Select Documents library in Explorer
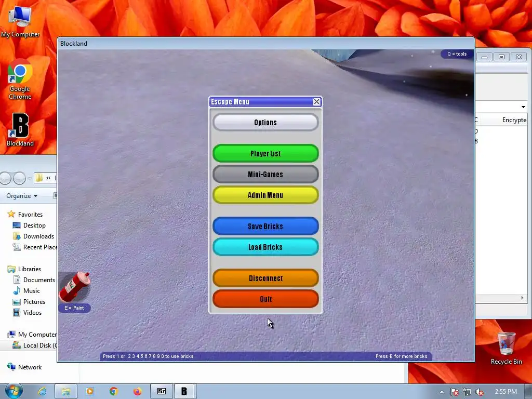 (x=39, y=280)
